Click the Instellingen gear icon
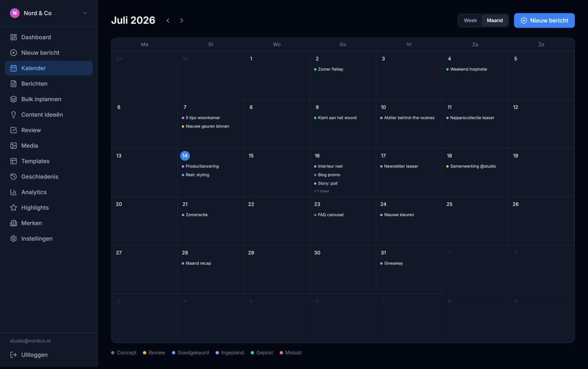The width and height of the screenshot is (588, 369). click(13, 239)
